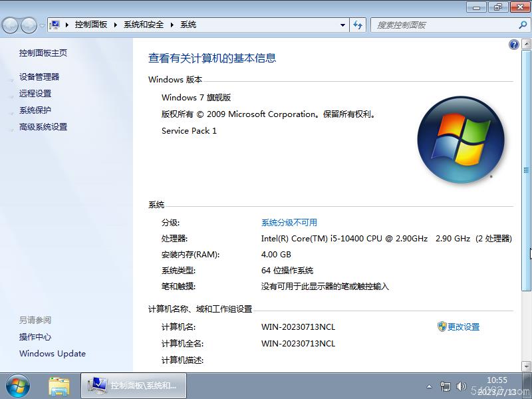Select the 控制面板\系统和... taskbar tab
Image resolution: width=532 pixels, height=399 pixels.
click(x=133, y=386)
